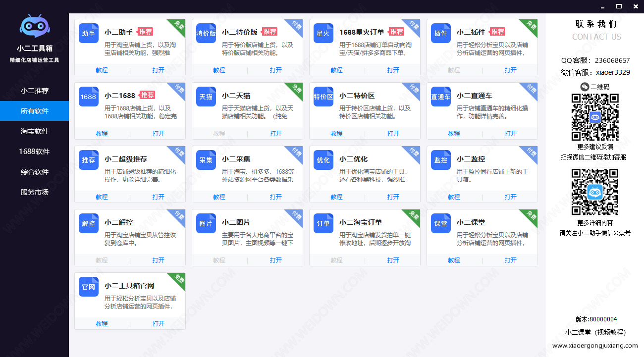View the 教程 for 小二特价区
The height and width of the screenshot is (357, 644).
coord(336,133)
